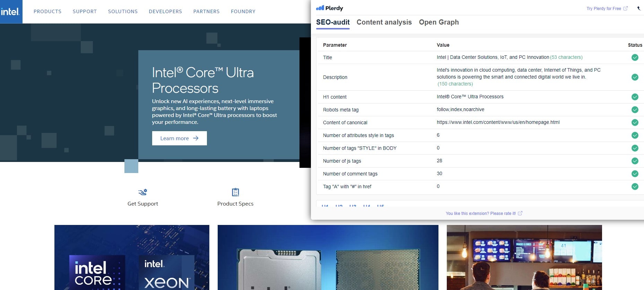Viewport: 644px width, 290px height.
Task: Click the 'Description' parameter label
Action: pyautogui.click(x=335, y=77)
